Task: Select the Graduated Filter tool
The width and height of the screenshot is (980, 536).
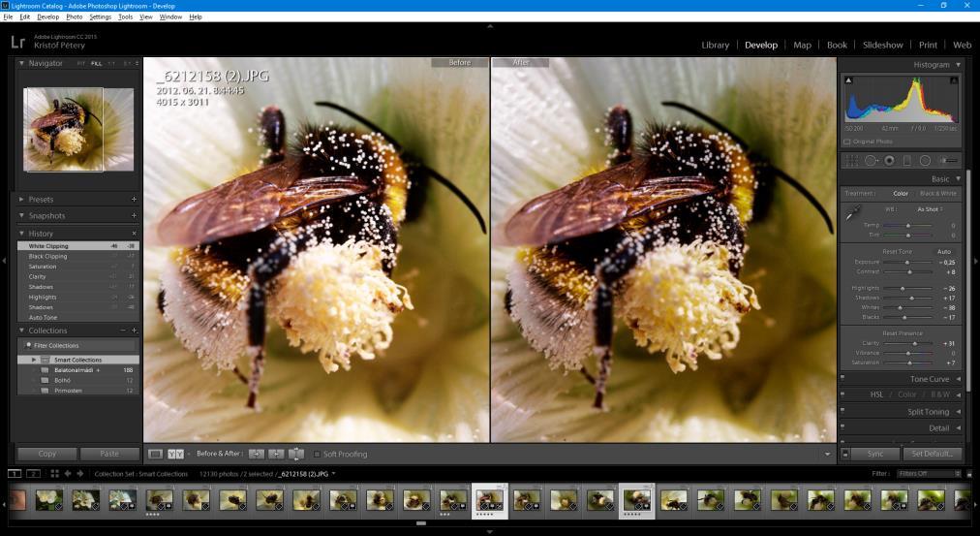Action: click(906, 161)
